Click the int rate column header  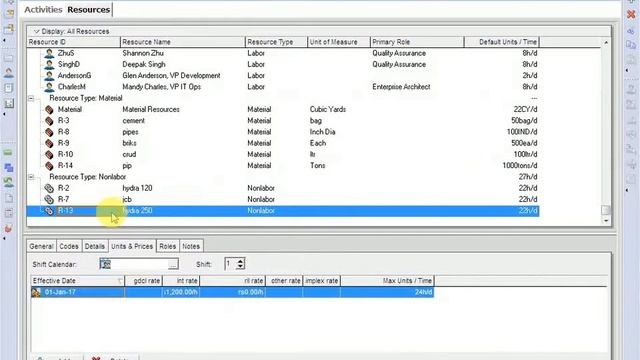tap(181, 281)
